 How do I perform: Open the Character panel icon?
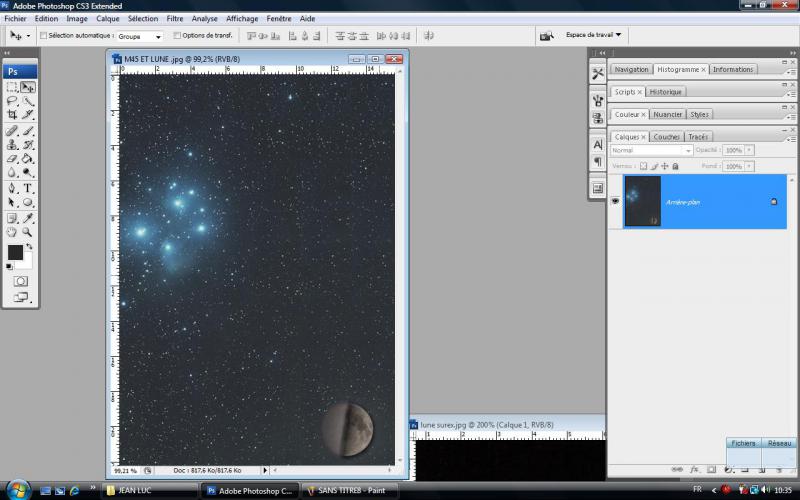coord(597,145)
